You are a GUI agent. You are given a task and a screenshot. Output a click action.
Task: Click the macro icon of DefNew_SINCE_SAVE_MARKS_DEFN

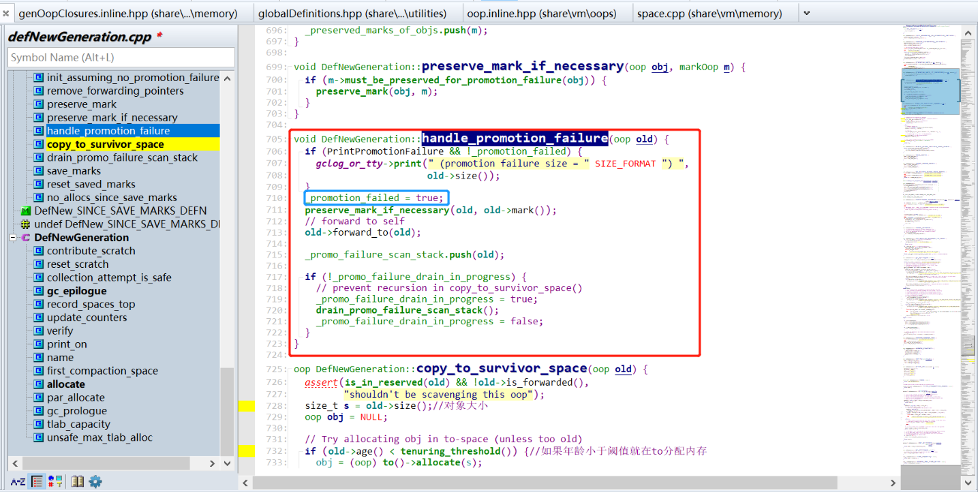click(x=26, y=211)
